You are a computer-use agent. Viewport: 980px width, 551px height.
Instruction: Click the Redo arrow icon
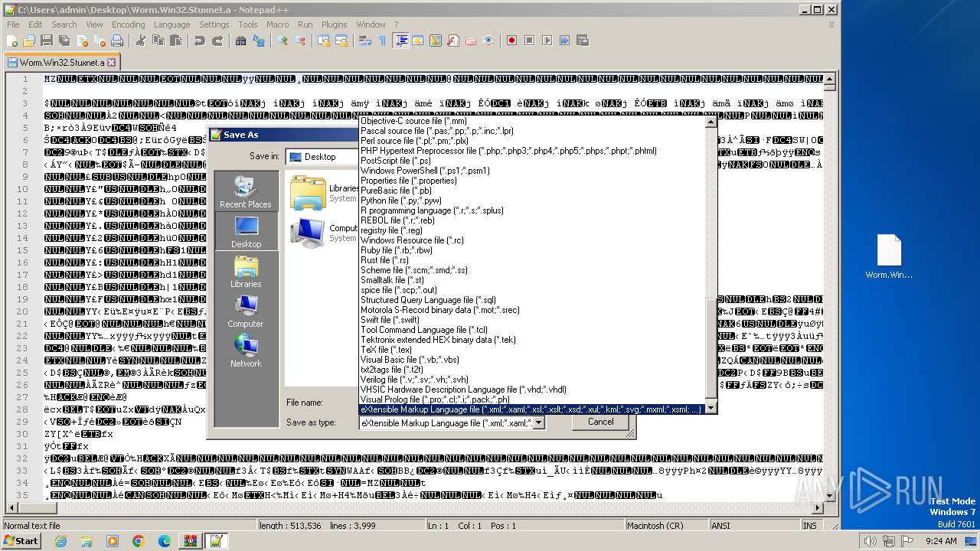[x=217, y=41]
